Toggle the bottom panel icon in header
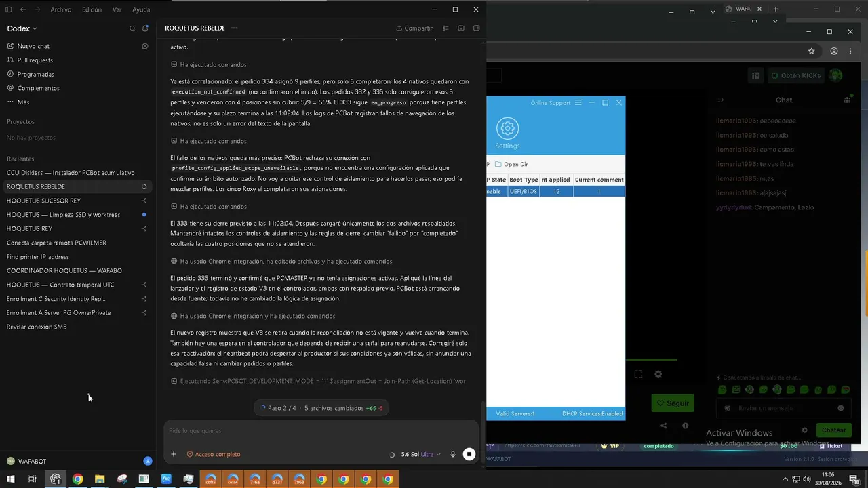 click(461, 28)
